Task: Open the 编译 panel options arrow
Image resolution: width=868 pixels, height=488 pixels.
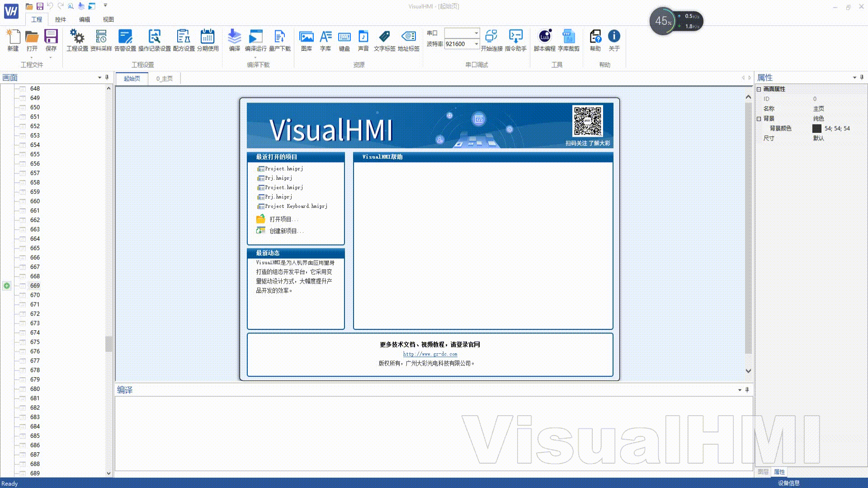Action: click(x=740, y=390)
